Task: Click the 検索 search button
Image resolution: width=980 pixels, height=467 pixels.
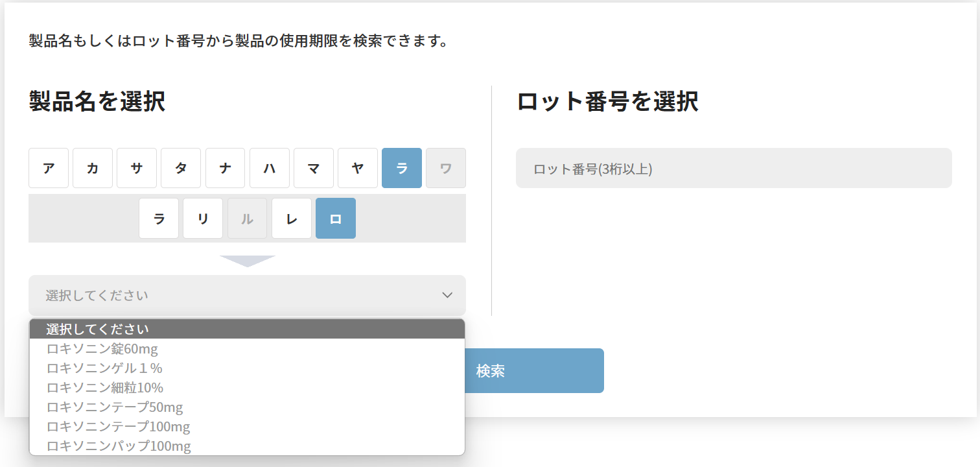Action: [x=490, y=371]
